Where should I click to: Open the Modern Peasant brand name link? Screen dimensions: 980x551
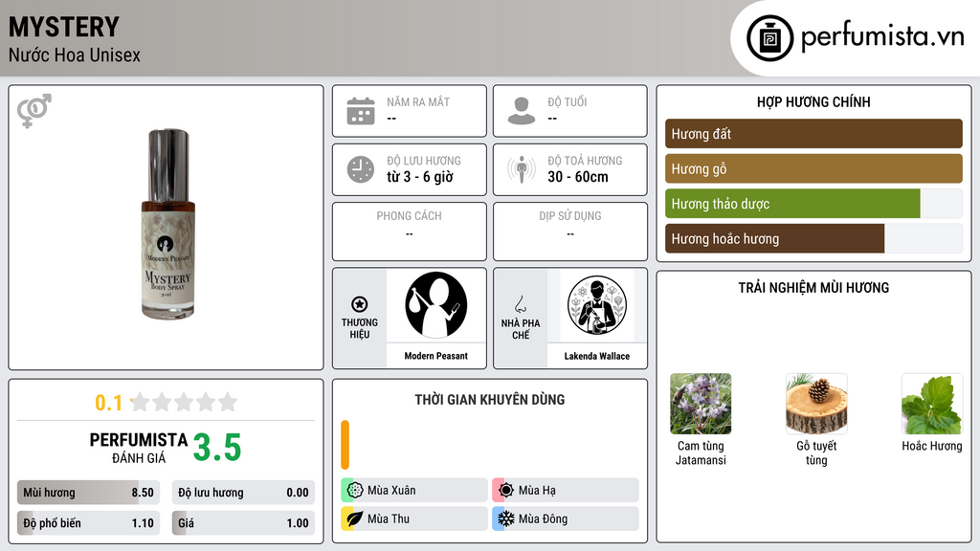tap(435, 356)
